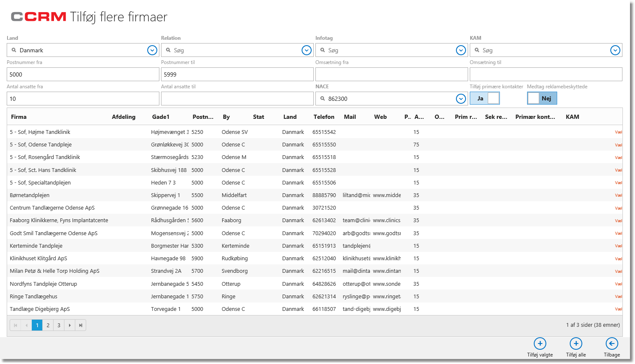Click Vælg link for Børnetandplejen row
Image resolution: width=635 pixels, height=364 pixels.
pyautogui.click(x=618, y=195)
